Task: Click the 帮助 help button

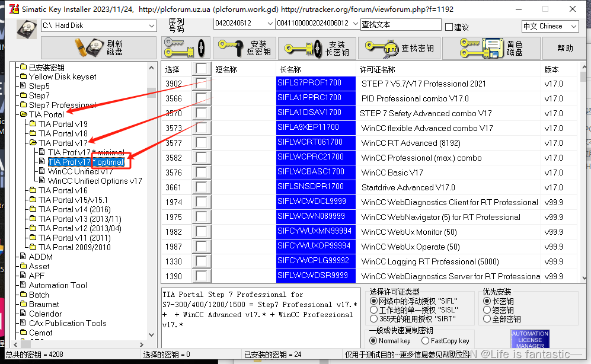Action: tap(564, 48)
